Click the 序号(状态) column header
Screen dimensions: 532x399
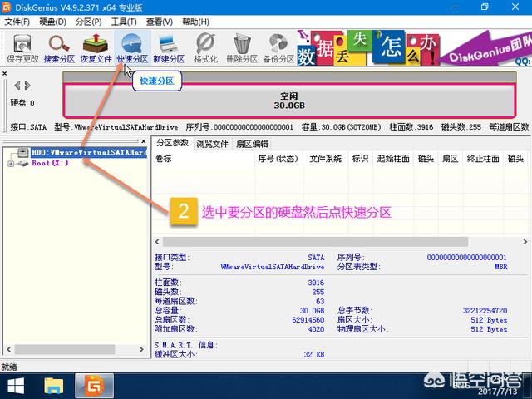[x=278, y=159]
